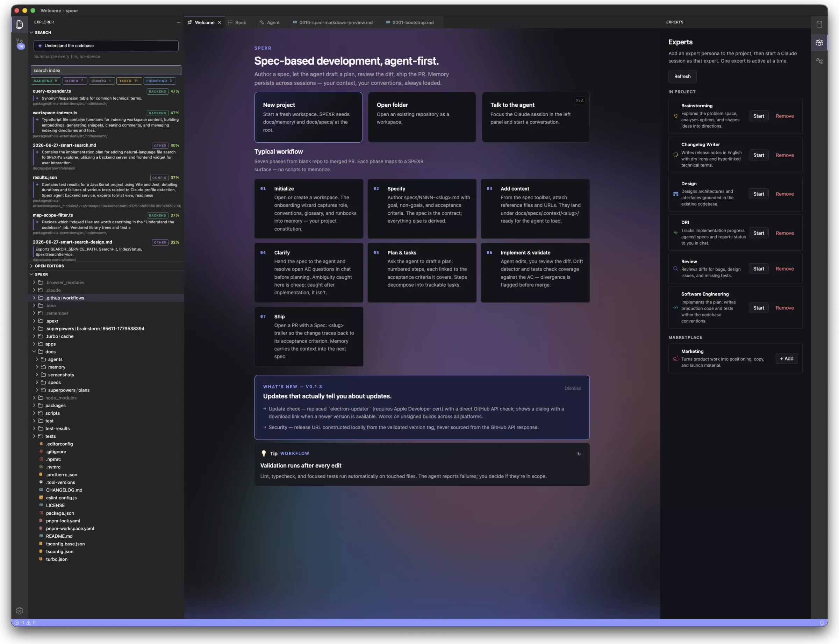Viewport: 839px width, 644px height.
Task: Select the Experts people icon in right sidebar
Action: coord(819,43)
